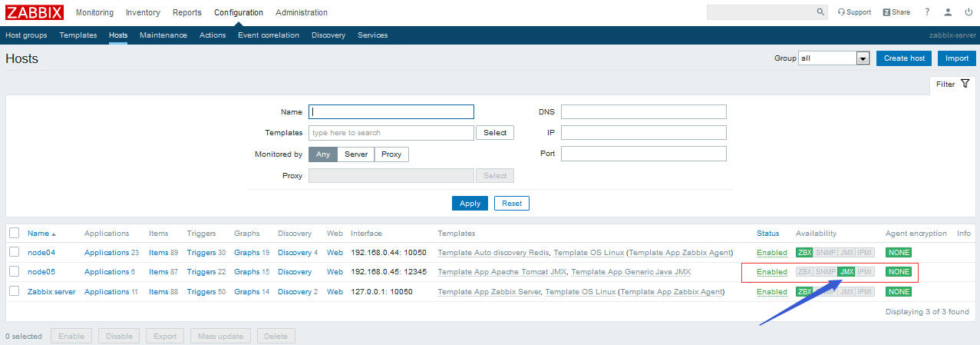The image size is (980, 345).
Task: Switch to the Templates tab
Action: coord(78,35)
